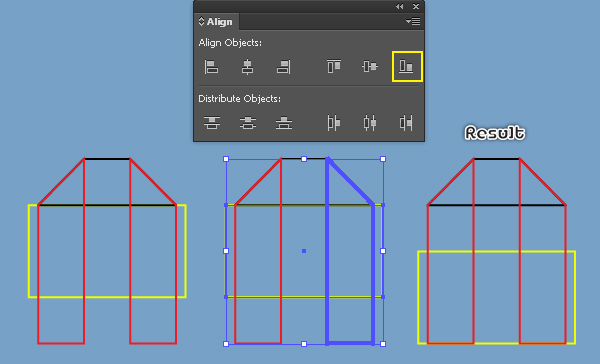
Task: Click Horizontal Distribute Right icon
Action: [x=406, y=123]
